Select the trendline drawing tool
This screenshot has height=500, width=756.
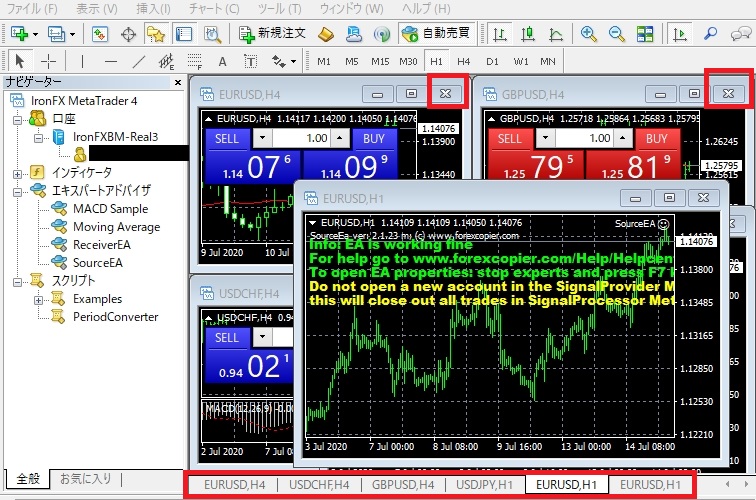[x=139, y=62]
